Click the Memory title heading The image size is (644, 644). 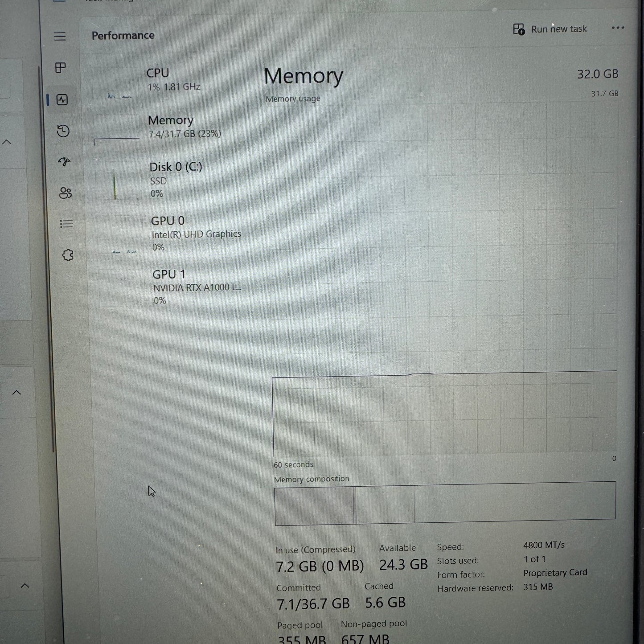pos(304,76)
